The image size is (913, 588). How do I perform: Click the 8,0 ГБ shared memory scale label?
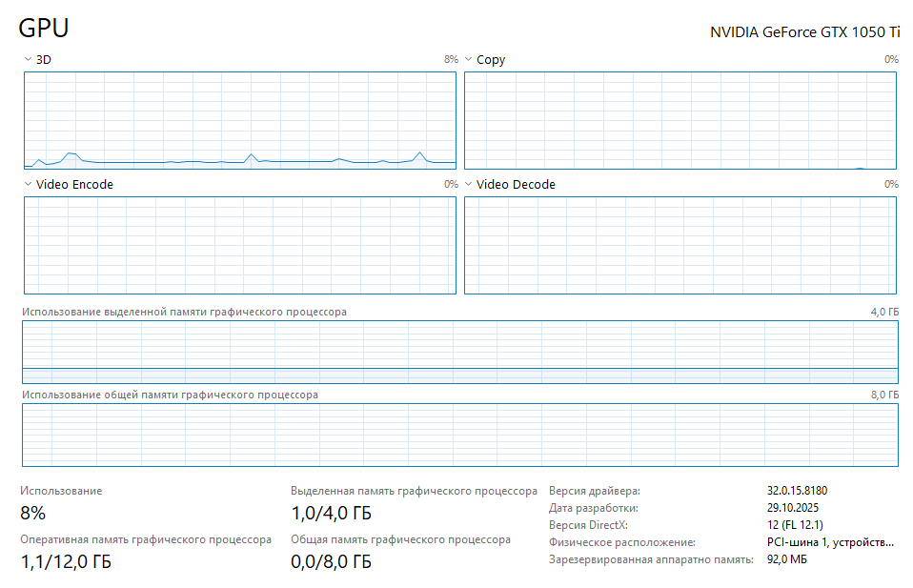(884, 395)
